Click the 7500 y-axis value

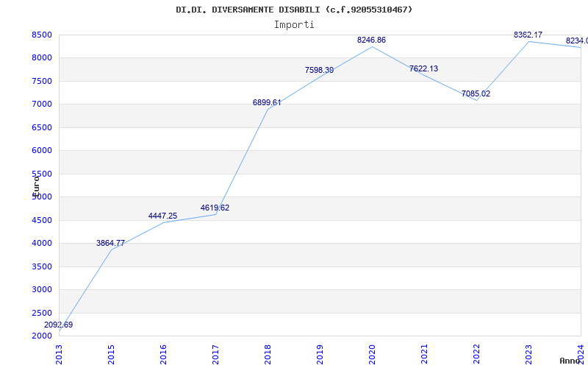point(42,81)
